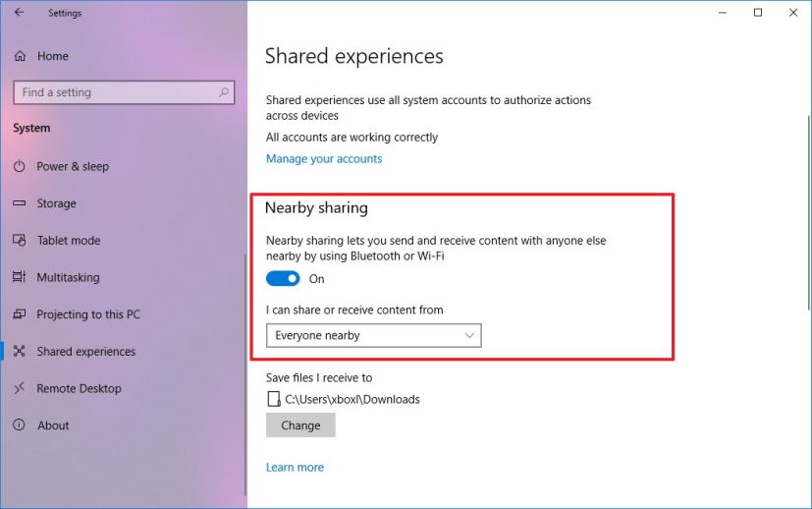Click the search magnifier icon

pyautogui.click(x=224, y=92)
